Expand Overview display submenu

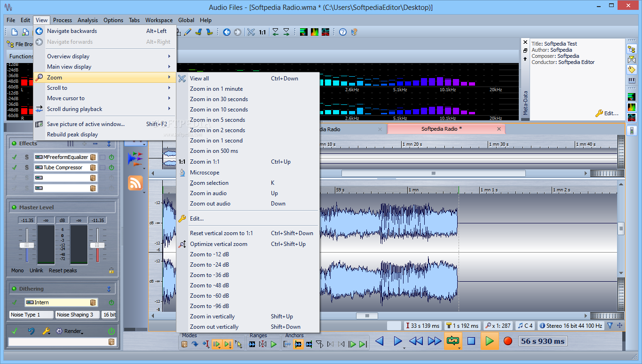pyautogui.click(x=105, y=56)
